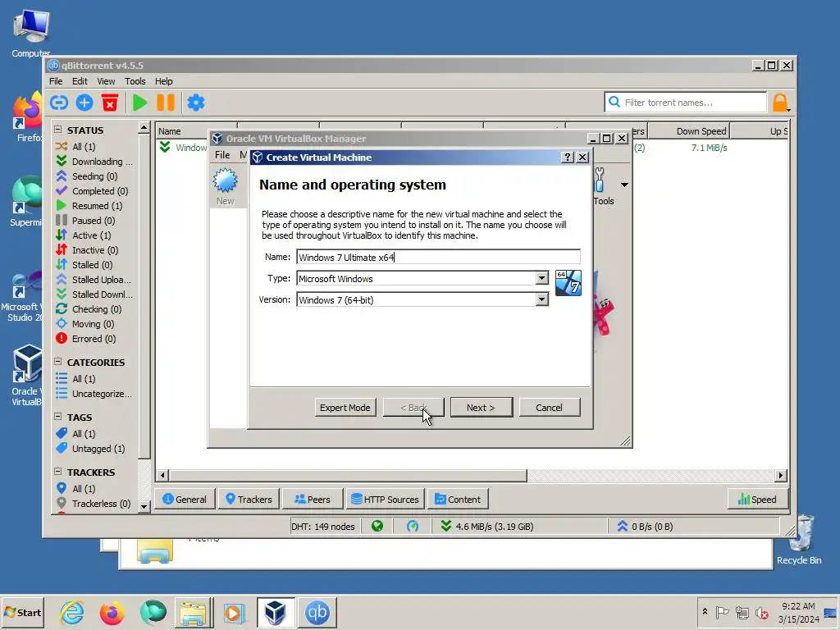This screenshot has width=840, height=630.
Task: Click the sidebar scroll down arrow
Action: pyautogui.click(x=144, y=505)
